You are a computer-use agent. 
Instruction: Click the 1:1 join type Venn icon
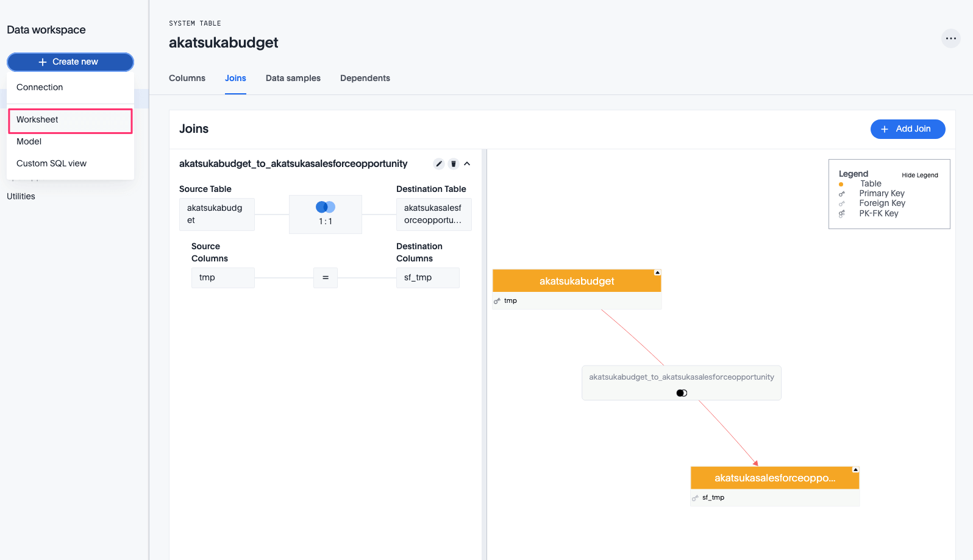(326, 207)
